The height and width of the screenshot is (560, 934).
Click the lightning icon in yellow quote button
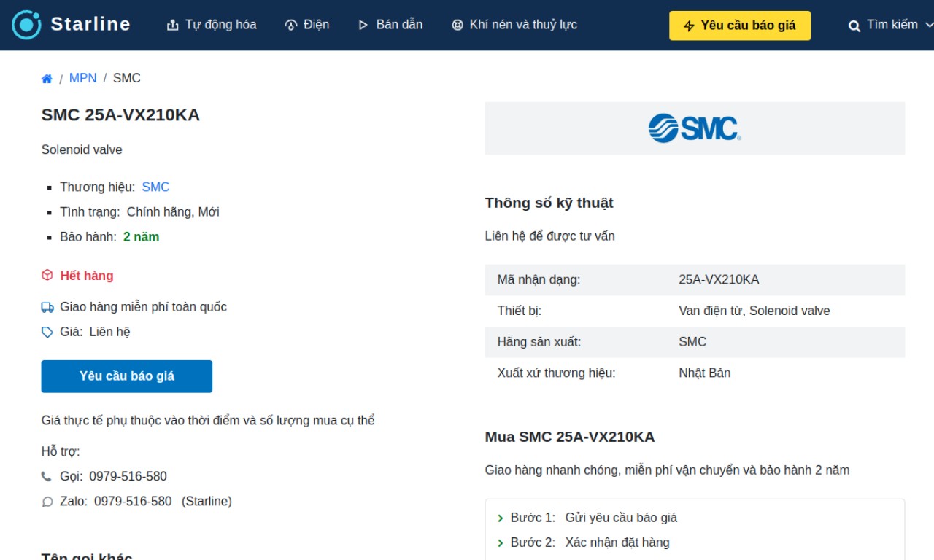[689, 26]
